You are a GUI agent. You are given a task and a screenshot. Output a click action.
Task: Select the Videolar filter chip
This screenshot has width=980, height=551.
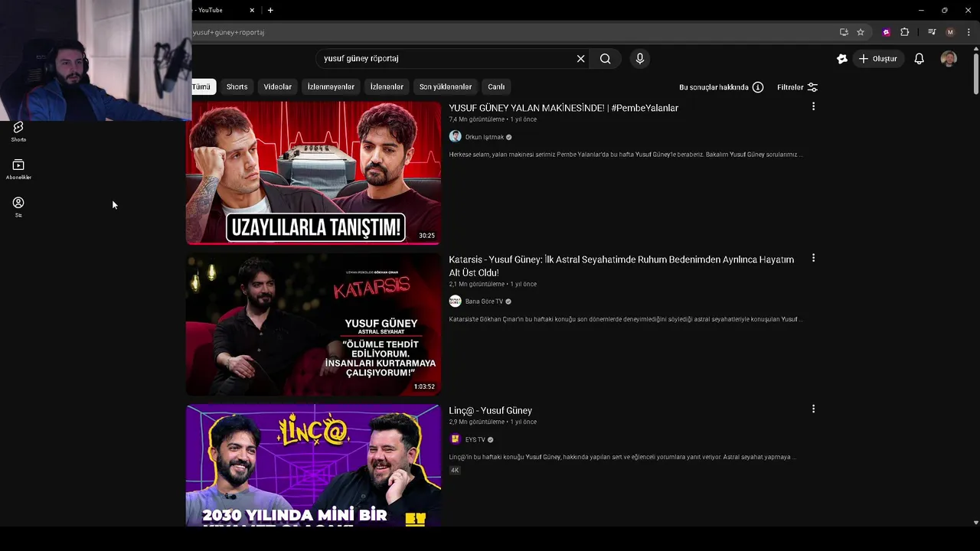tap(278, 86)
